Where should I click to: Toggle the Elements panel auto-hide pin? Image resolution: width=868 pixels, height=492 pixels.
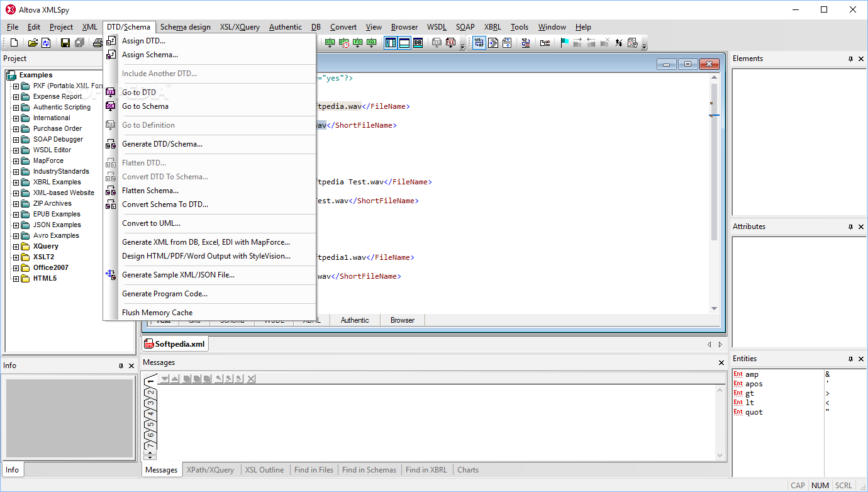click(x=850, y=59)
